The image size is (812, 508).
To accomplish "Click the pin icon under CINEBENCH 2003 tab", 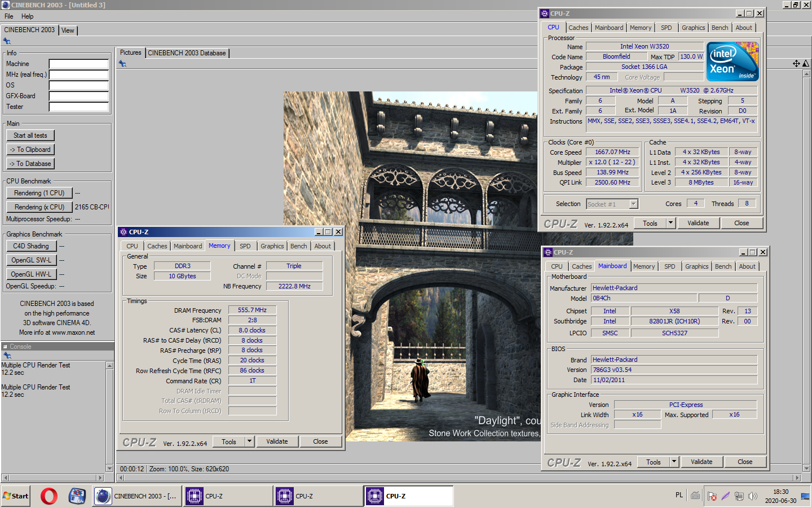I will click(7, 41).
